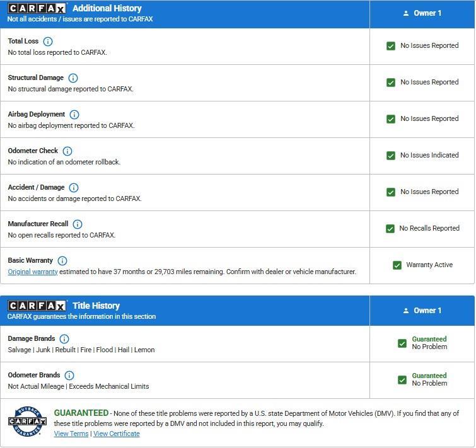Click the CARFAX Buyback Guarantee badge

tap(27, 422)
